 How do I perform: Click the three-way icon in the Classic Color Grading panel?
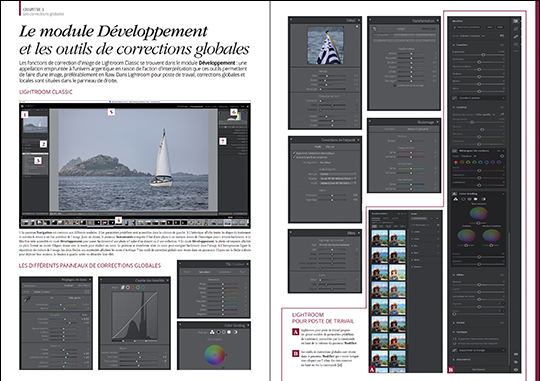(x=212, y=332)
